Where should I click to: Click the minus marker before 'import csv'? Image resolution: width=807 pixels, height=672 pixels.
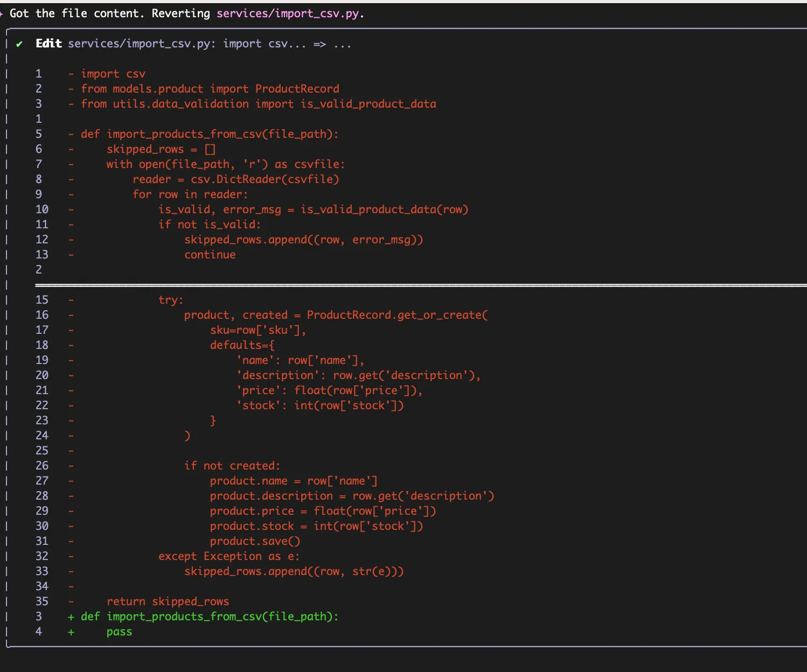71,74
